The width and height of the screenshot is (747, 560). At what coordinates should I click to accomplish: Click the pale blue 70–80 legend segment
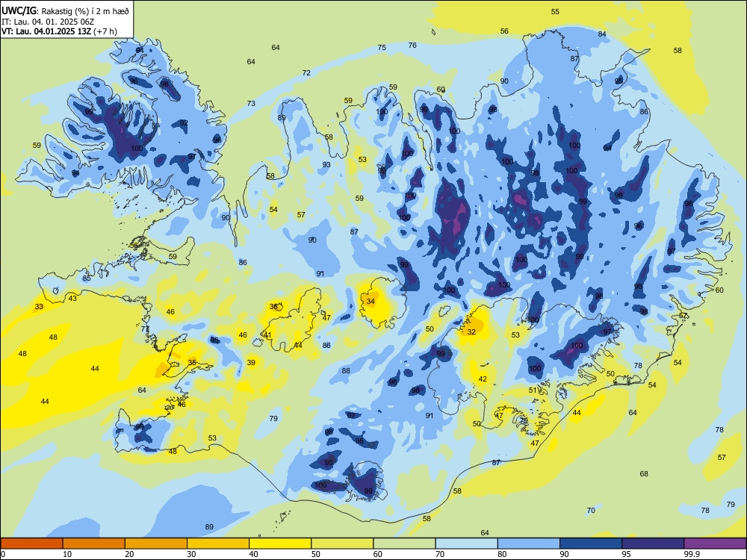pos(466,544)
